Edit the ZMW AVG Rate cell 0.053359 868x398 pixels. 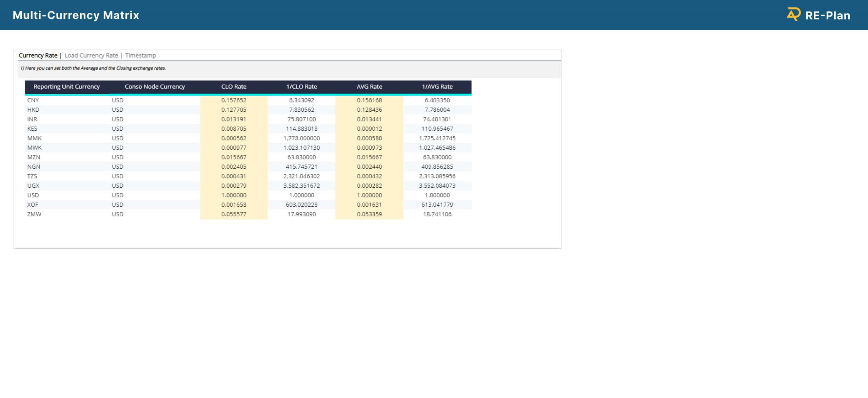[369, 214]
